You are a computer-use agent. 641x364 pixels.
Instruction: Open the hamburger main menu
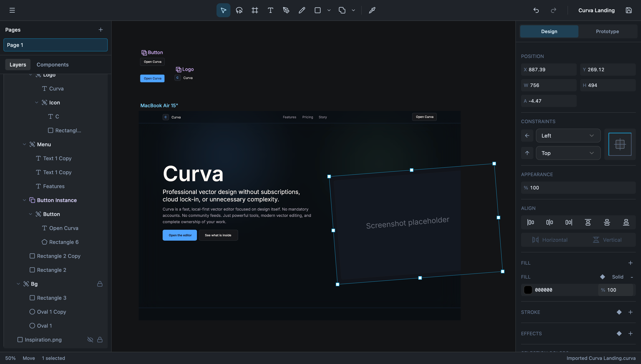[12, 10]
